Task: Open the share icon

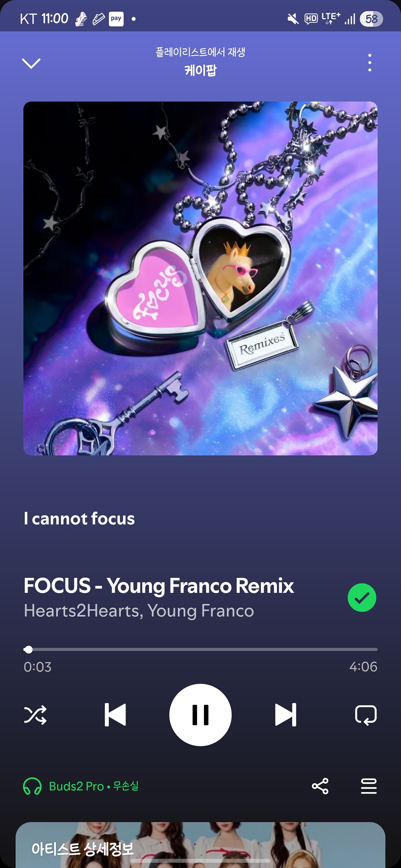Action: click(320, 786)
